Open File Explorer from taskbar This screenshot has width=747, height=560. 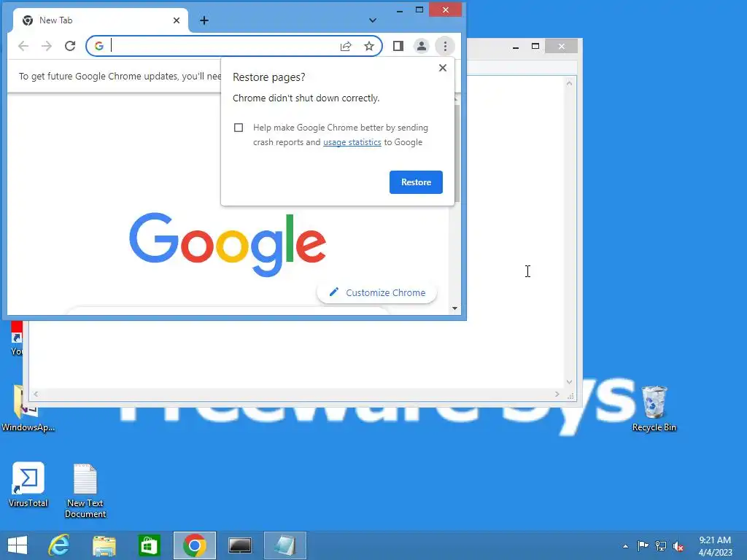tap(104, 545)
